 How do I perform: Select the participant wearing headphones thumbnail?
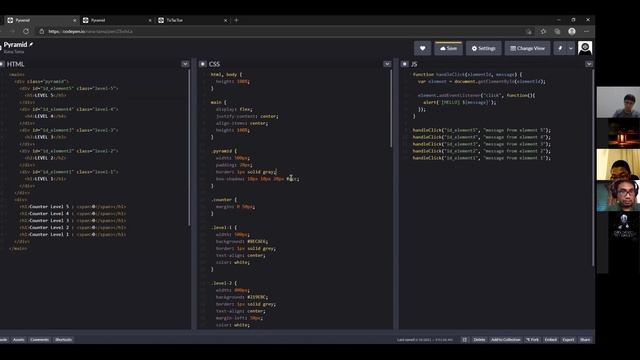618,196
